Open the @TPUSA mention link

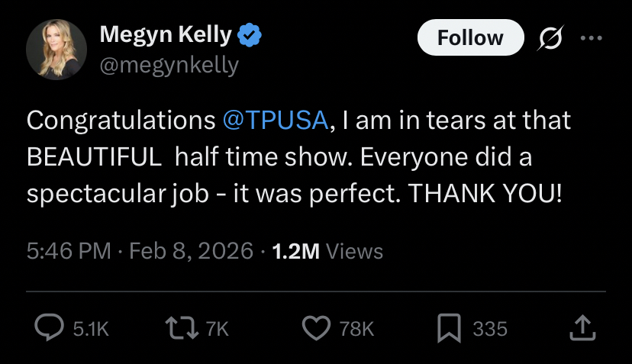[276, 120]
